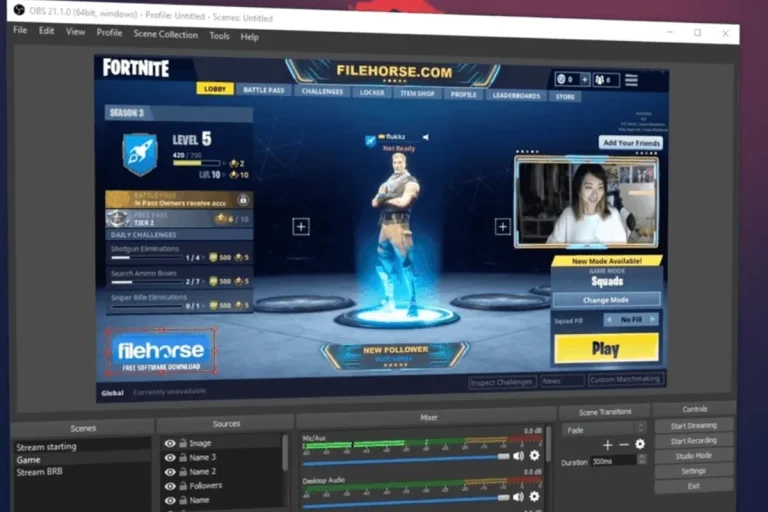768x512 pixels.
Task: Open the Fade transition dropdown
Action: click(x=605, y=429)
